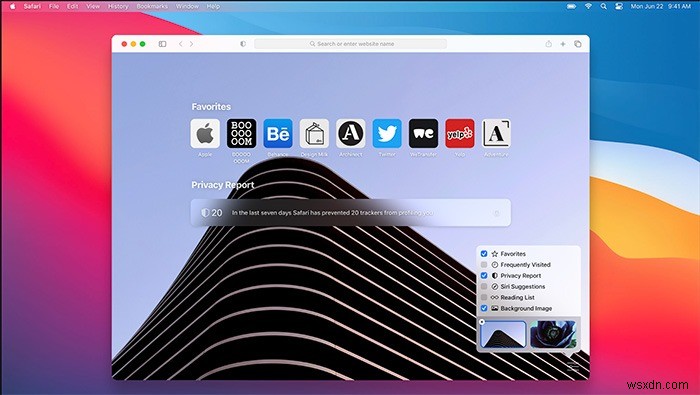Click the Privacy Report info icon

[x=496, y=213]
